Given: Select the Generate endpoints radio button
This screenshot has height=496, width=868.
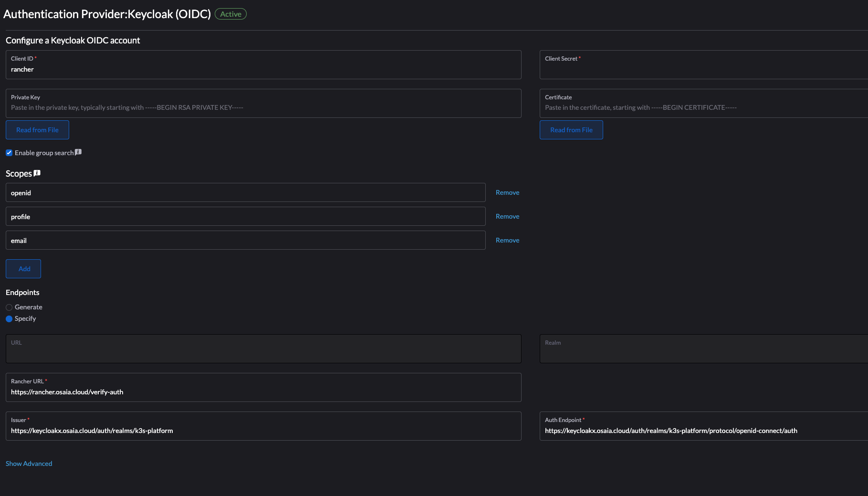Looking at the screenshot, I should point(9,307).
